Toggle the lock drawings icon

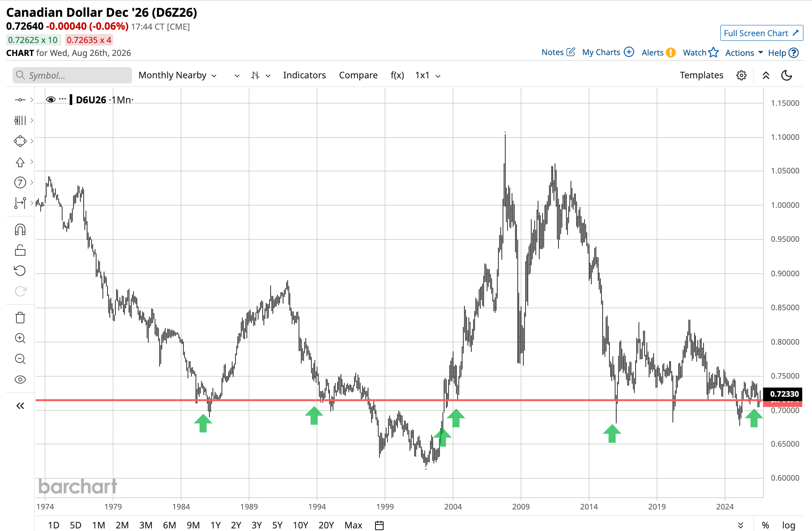pyautogui.click(x=20, y=250)
